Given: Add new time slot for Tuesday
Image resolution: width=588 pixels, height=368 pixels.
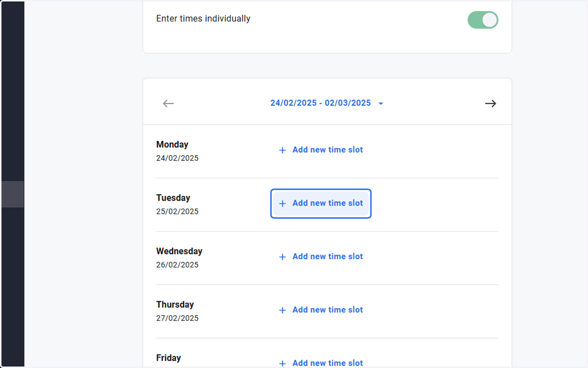Looking at the screenshot, I should pyautogui.click(x=321, y=203).
